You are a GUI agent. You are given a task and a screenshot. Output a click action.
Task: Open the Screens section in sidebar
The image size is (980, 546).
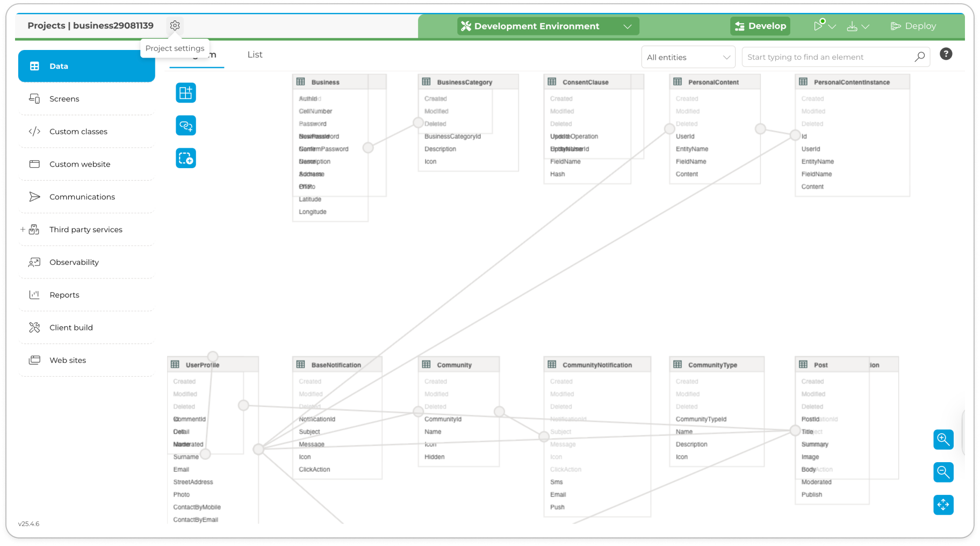point(64,99)
